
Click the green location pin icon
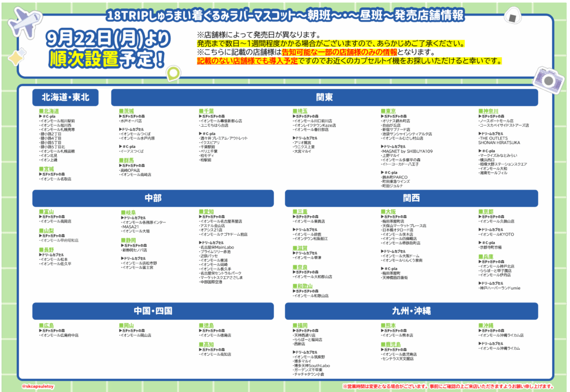pyautogui.click(x=174, y=73)
